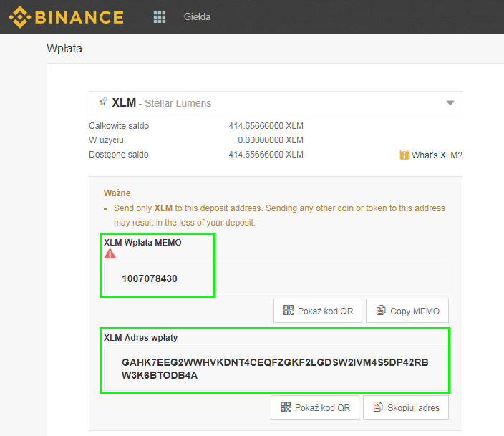Click the Dostępne saldo value 414.65666000 XLM
The image size is (504, 436).
pos(266,155)
